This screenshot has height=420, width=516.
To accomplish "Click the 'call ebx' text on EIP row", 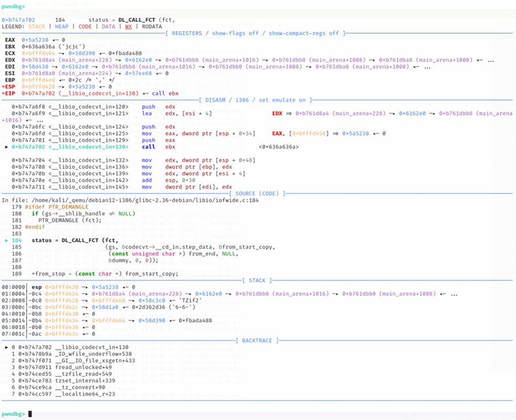I will [x=165, y=93].
